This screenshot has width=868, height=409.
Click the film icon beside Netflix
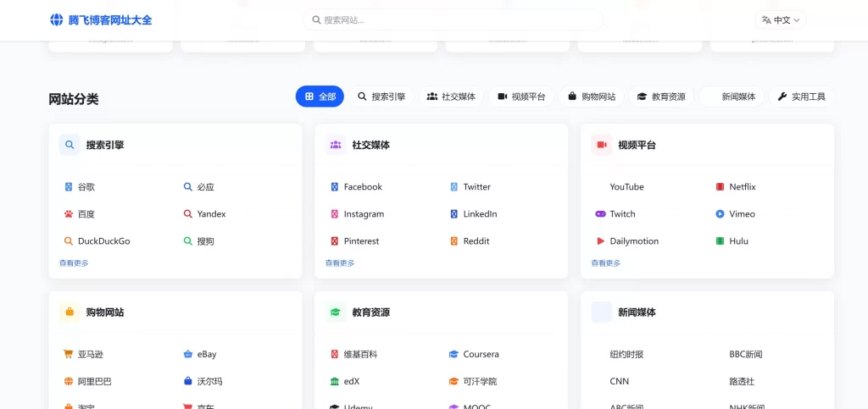pyautogui.click(x=720, y=187)
